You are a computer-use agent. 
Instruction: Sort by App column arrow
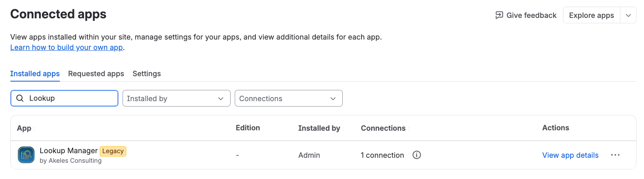point(34,129)
